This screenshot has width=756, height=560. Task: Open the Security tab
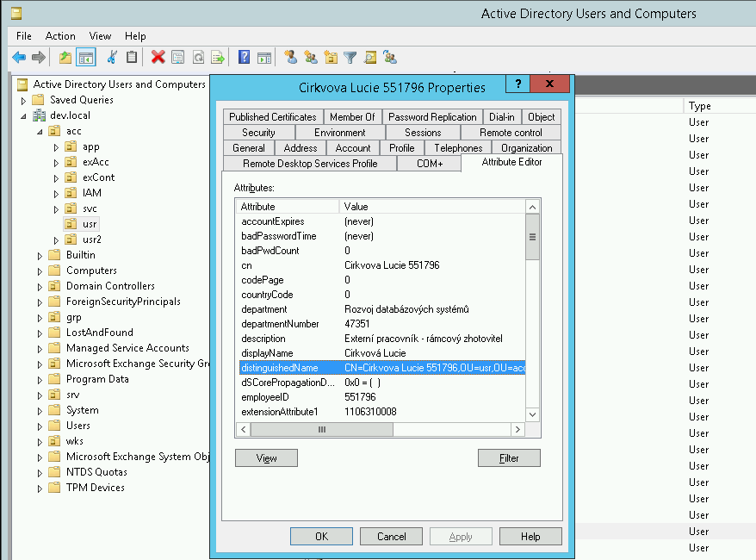pos(258,132)
